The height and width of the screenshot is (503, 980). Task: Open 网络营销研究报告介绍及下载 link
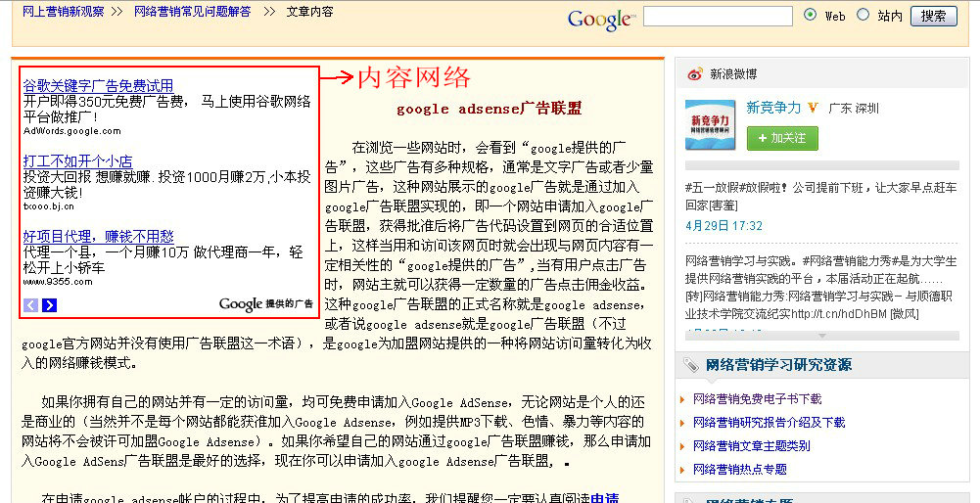[769, 423]
